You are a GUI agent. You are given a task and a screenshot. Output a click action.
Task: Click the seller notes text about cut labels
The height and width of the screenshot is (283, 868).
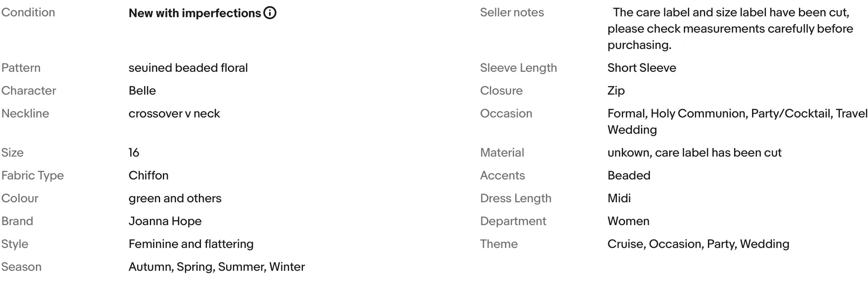(x=730, y=29)
